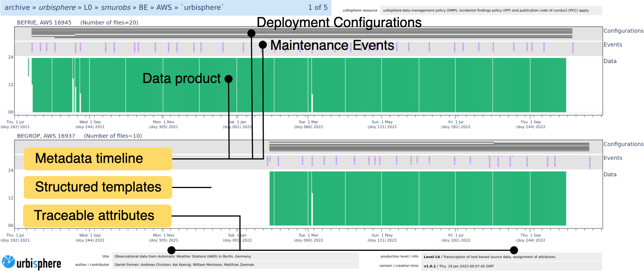Navigate to the 'AWS' breadcrumb entry
This screenshot has height=271, width=644.
tap(164, 8)
